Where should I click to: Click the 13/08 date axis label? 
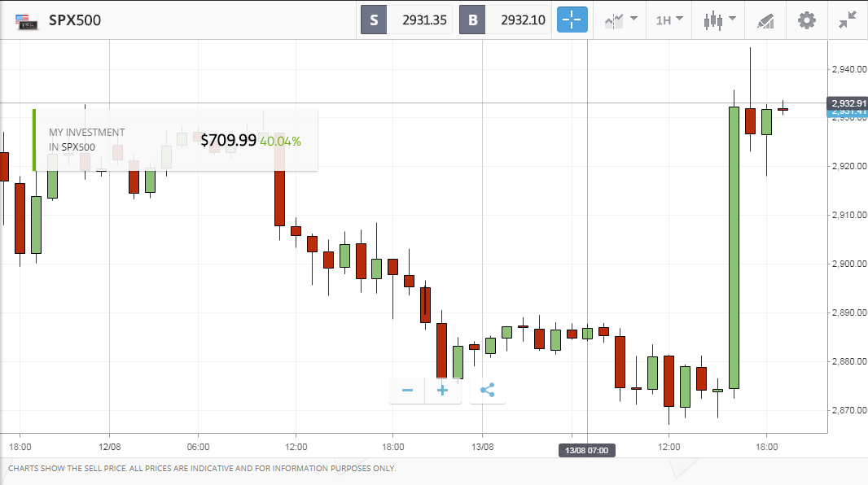click(x=482, y=447)
